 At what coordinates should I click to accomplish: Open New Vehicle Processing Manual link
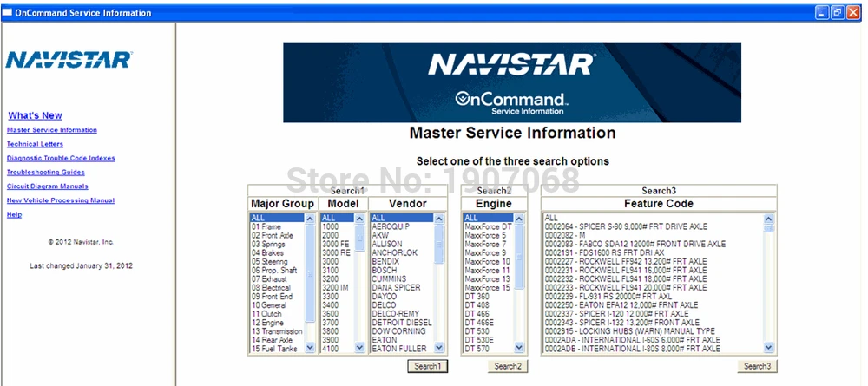[61, 200]
